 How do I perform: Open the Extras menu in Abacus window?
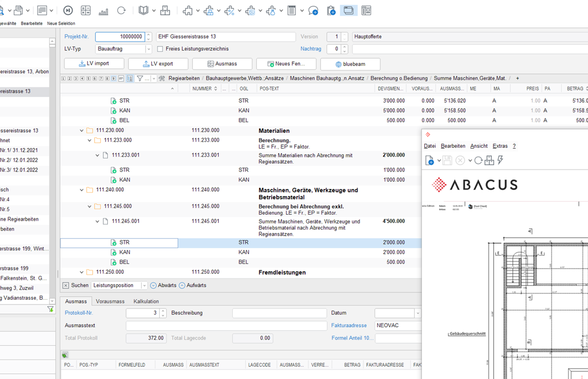[500, 146]
